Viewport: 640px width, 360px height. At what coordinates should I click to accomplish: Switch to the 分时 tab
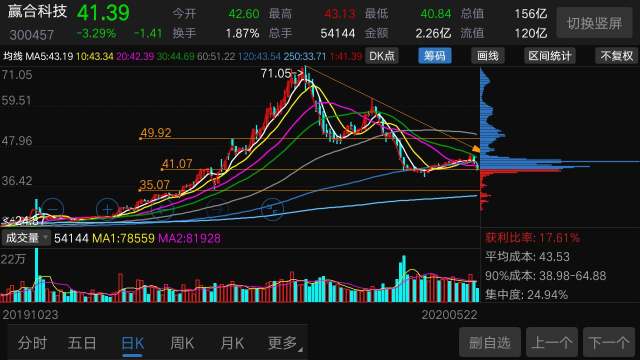point(32,343)
